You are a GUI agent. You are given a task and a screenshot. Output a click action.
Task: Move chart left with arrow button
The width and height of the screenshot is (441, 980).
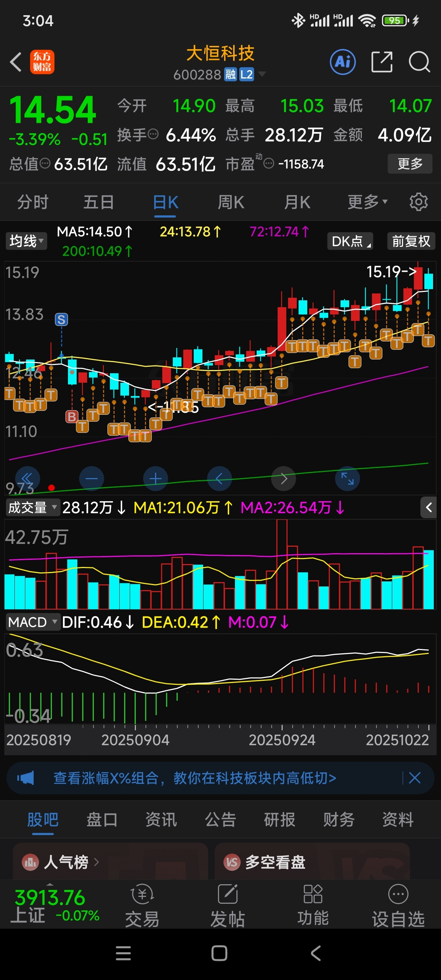coord(219,478)
